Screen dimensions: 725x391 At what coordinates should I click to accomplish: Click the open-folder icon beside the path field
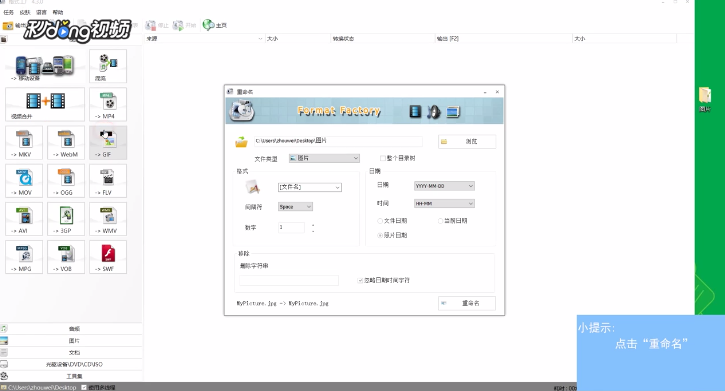[x=241, y=142]
